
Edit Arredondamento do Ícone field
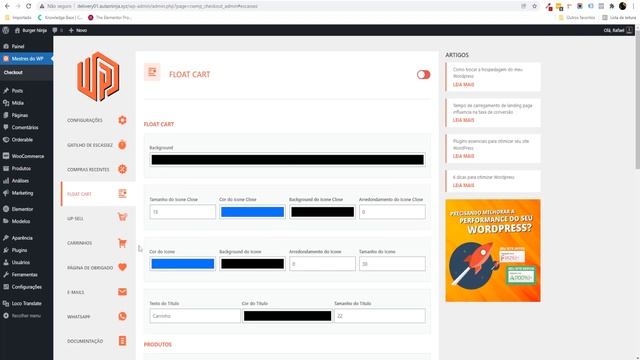pyautogui.click(x=322, y=264)
